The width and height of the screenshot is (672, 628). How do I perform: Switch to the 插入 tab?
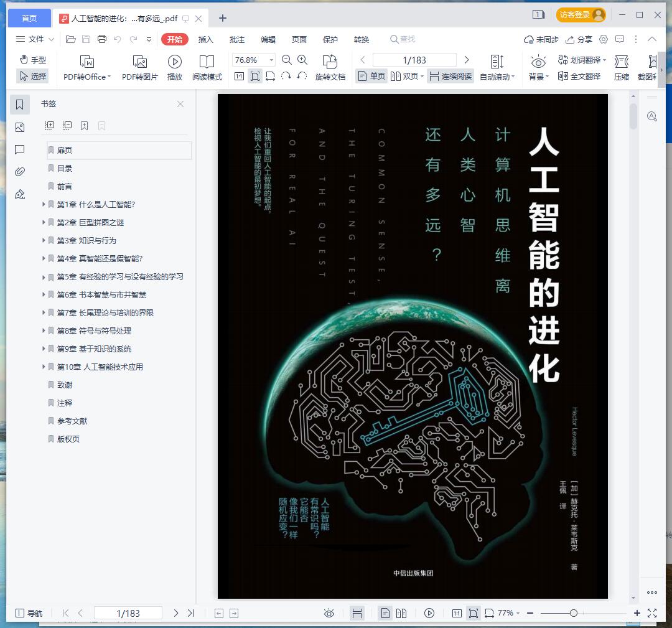click(206, 39)
